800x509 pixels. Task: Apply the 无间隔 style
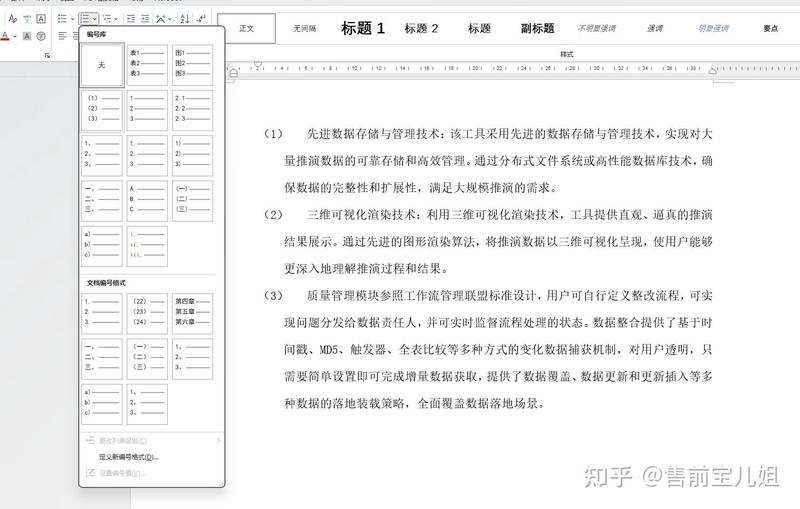[x=305, y=29]
